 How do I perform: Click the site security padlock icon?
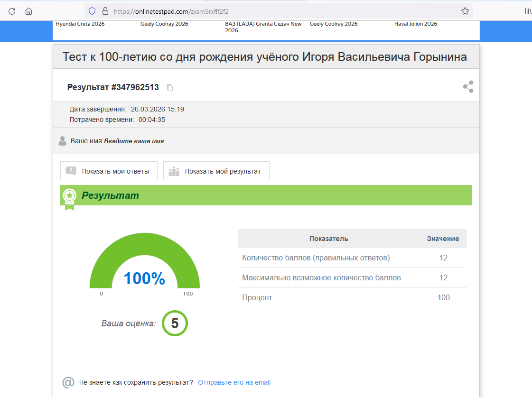[105, 11]
